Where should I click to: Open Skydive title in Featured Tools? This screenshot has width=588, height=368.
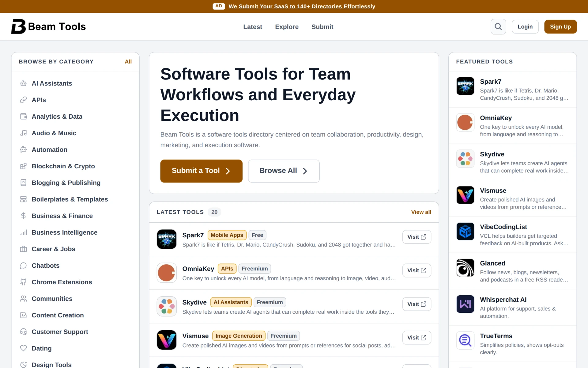click(x=492, y=154)
